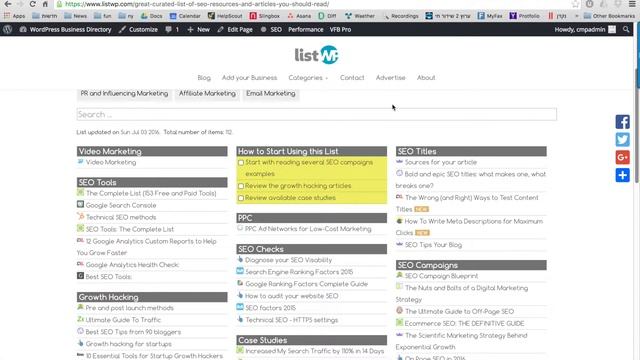The height and width of the screenshot is (360, 640).
Task: Click Customize in admin bar
Action: click(138, 29)
